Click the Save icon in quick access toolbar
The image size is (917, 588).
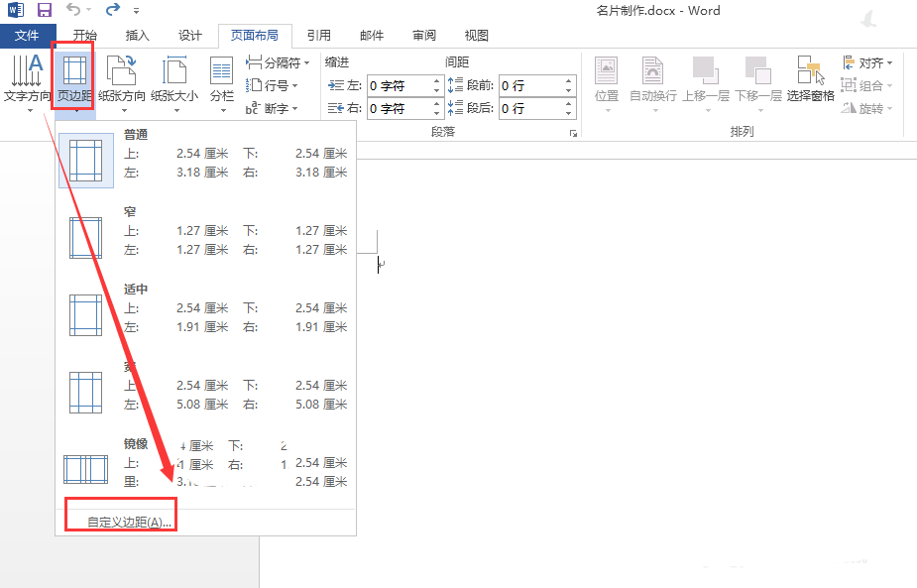45,11
